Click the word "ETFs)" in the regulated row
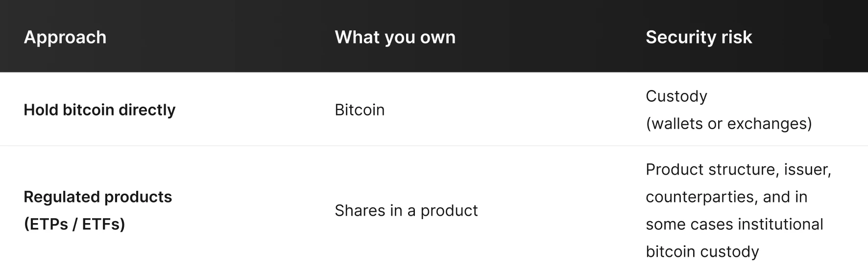 (x=103, y=224)
